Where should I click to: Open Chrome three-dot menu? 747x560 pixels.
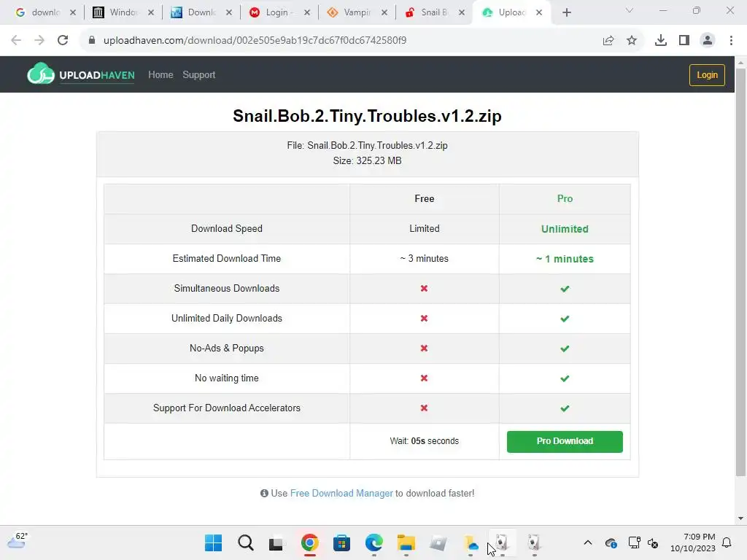click(731, 41)
